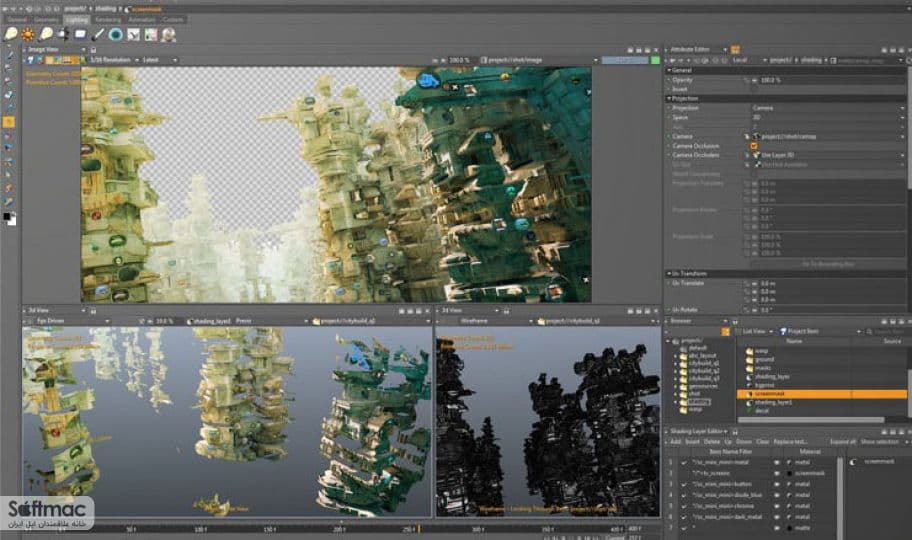This screenshot has width=912, height=540.
Task: Switch to the Animation shelf tab
Action: (141, 20)
